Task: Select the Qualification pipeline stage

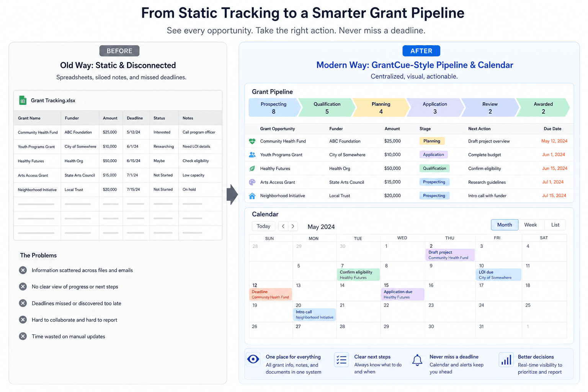Action: tap(327, 108)
